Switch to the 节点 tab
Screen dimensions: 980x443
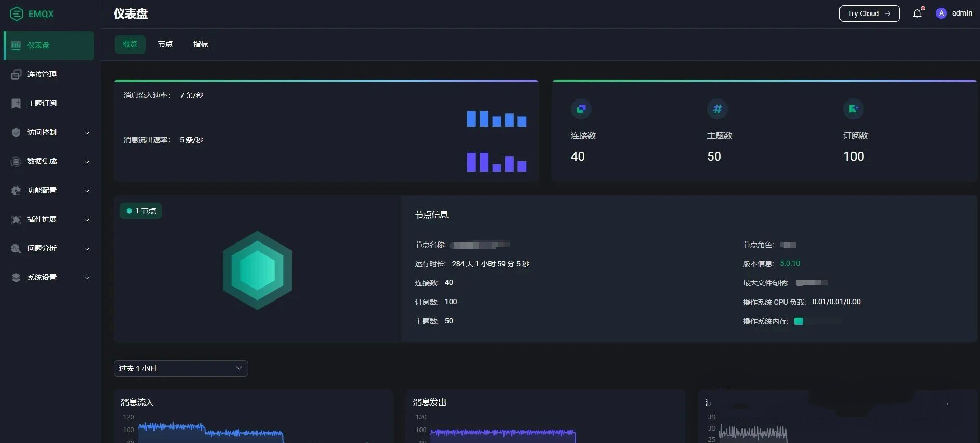click(x=165, y=44)
